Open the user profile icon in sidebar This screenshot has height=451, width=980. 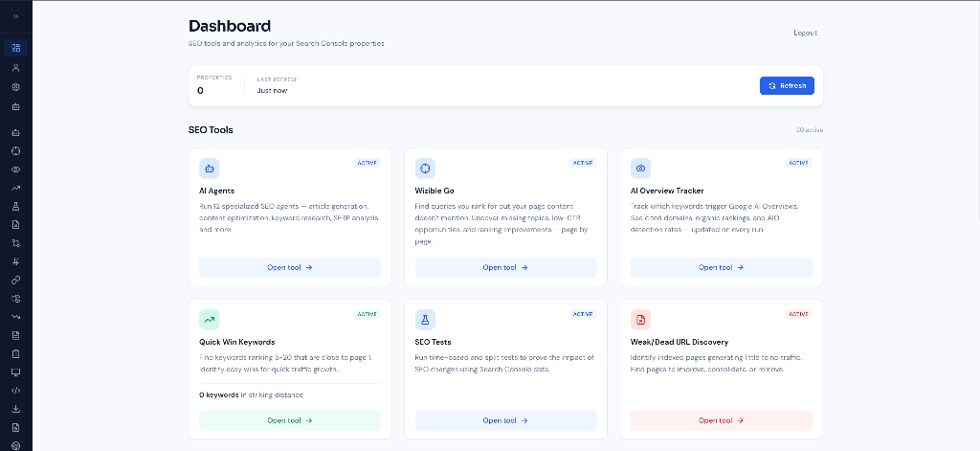pyautogui.click(x=16, y=68)
